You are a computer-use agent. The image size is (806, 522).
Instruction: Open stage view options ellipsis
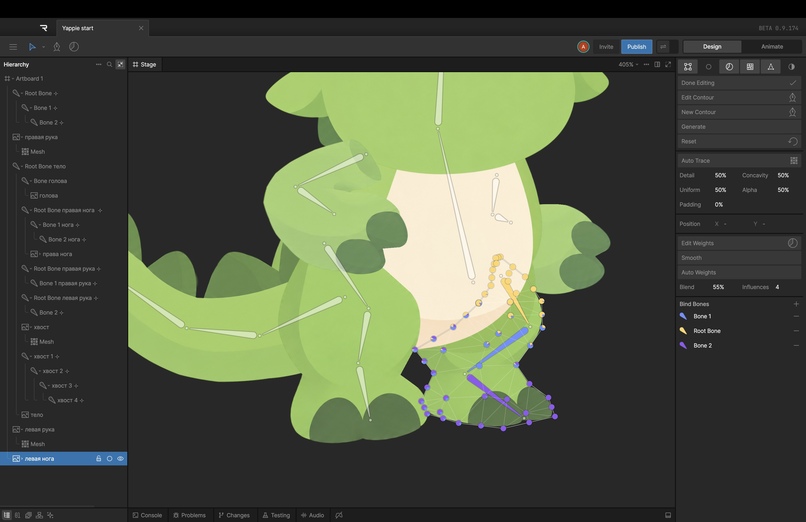[646, 65]
